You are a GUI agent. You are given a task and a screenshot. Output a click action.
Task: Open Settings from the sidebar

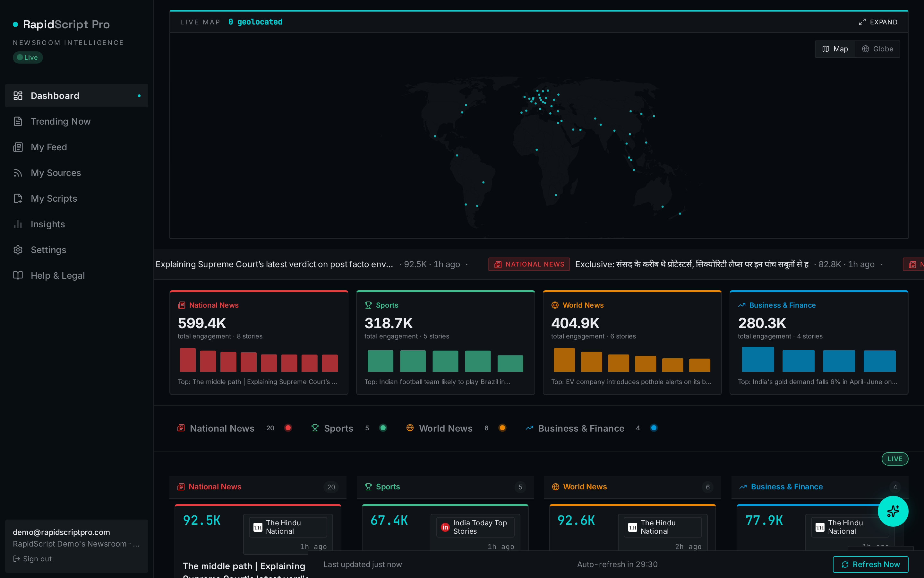coord(77,250)
